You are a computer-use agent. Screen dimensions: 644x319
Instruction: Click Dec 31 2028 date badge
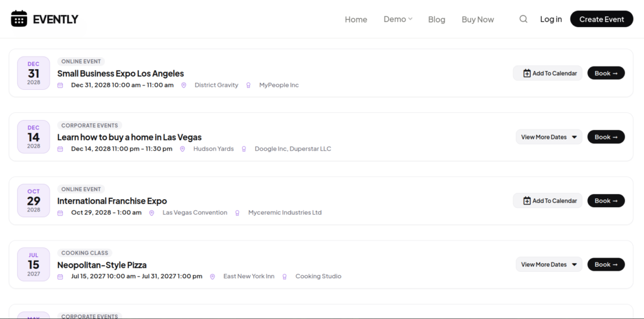coord(34,73)
